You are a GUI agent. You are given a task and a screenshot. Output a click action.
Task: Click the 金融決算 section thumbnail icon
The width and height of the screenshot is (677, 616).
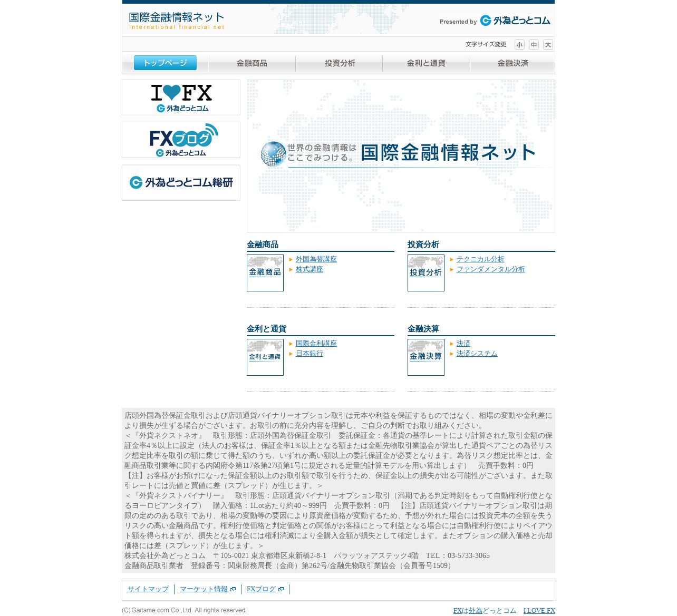[x=426, y=357]
